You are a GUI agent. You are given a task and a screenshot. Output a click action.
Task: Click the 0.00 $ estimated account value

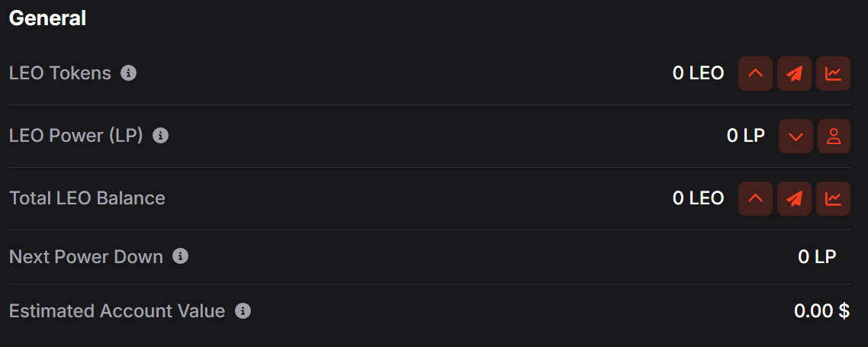[x=821, y=311]
